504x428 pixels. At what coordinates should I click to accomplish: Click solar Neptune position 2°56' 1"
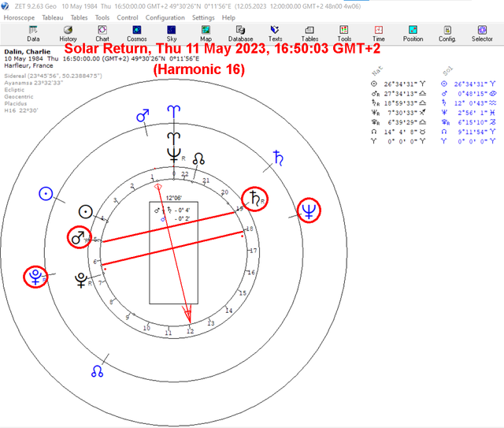click(x=472, y=112)
